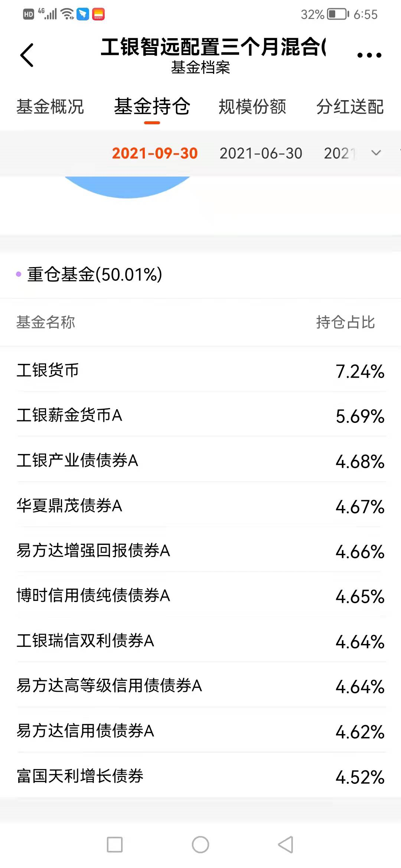This screenshot has height=868, width=401.
Task: Tap the red Huawei notification icon
Action: coord(98,14)
